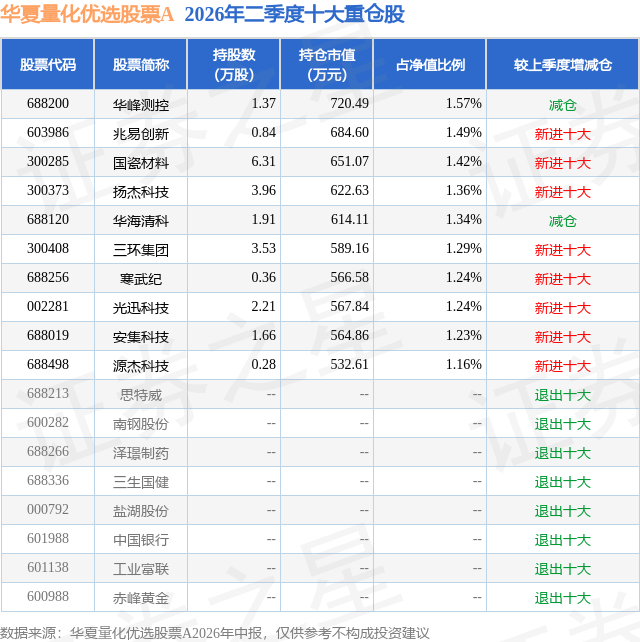
Task: Click stock code 300373
Action: click(x=48, y=191)
